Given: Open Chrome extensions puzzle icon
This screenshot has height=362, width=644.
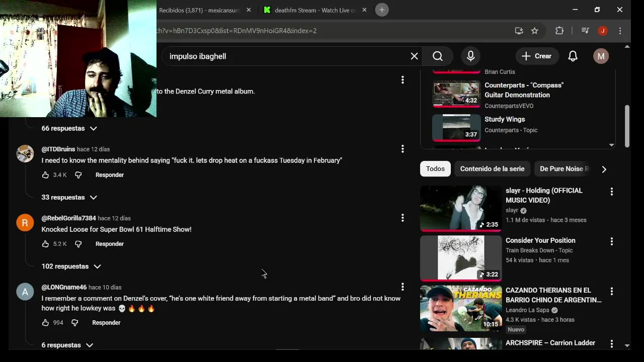Looking at the screenshot, I should click(x=559, y=31).
